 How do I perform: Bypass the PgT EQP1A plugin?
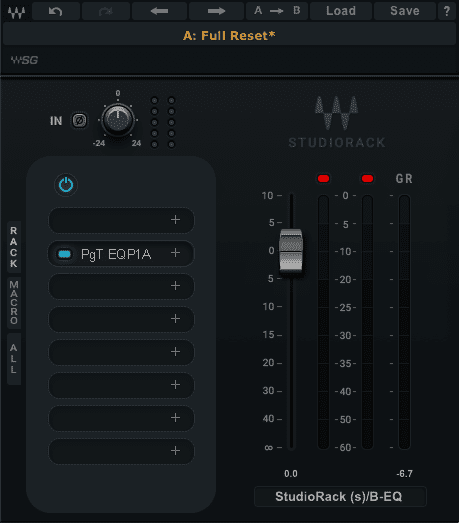[64, 254]
